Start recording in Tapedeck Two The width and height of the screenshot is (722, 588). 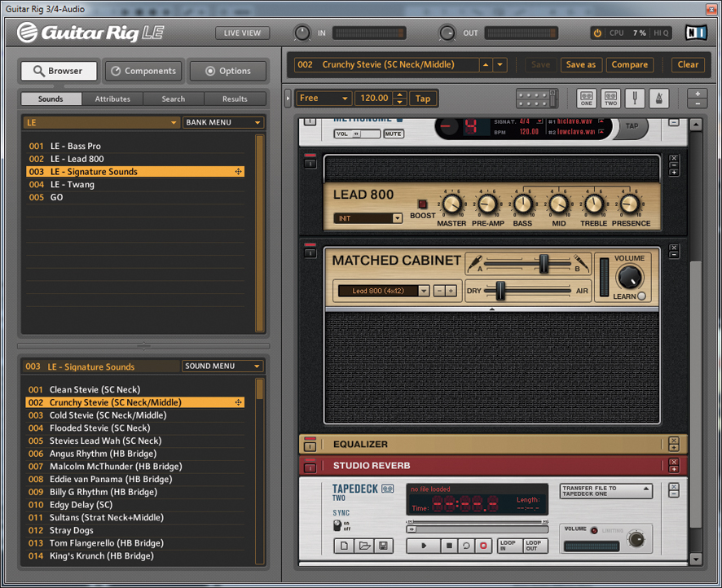coord(483,546)
